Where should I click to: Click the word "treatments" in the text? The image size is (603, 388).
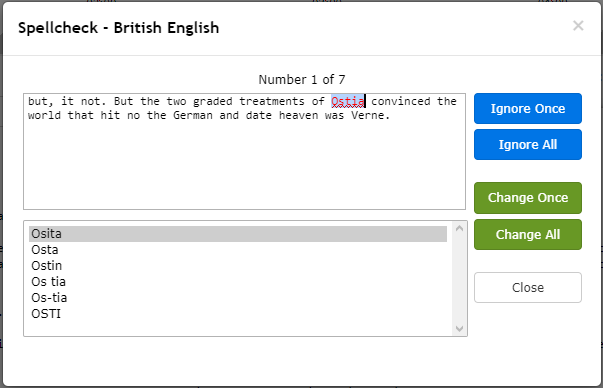coord(272,102)
